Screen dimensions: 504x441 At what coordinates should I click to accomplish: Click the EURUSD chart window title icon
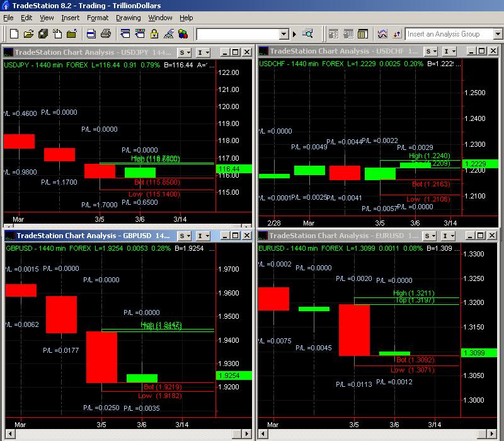click(263, 236)
